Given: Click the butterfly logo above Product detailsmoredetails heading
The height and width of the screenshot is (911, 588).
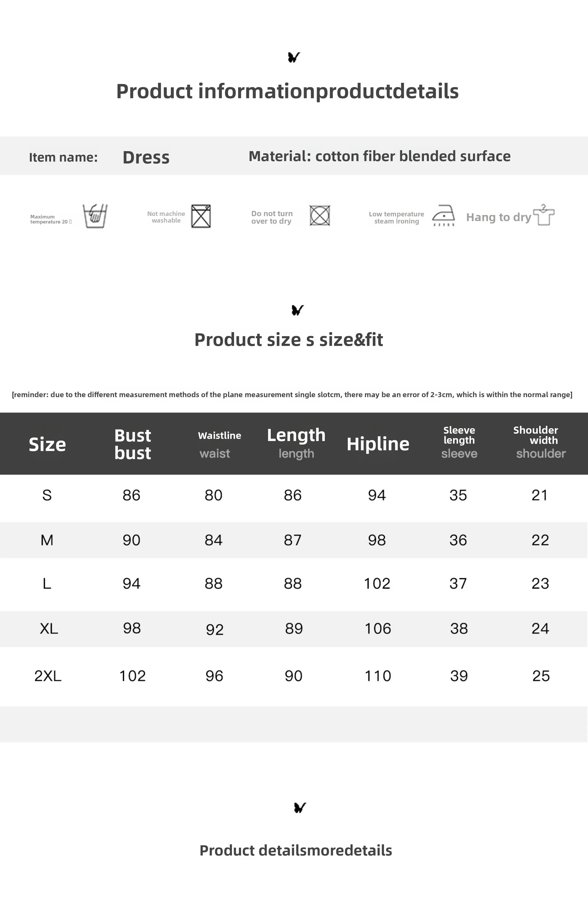Looking at the screenshot, I should pyautogui.click(x=300, y=808).
